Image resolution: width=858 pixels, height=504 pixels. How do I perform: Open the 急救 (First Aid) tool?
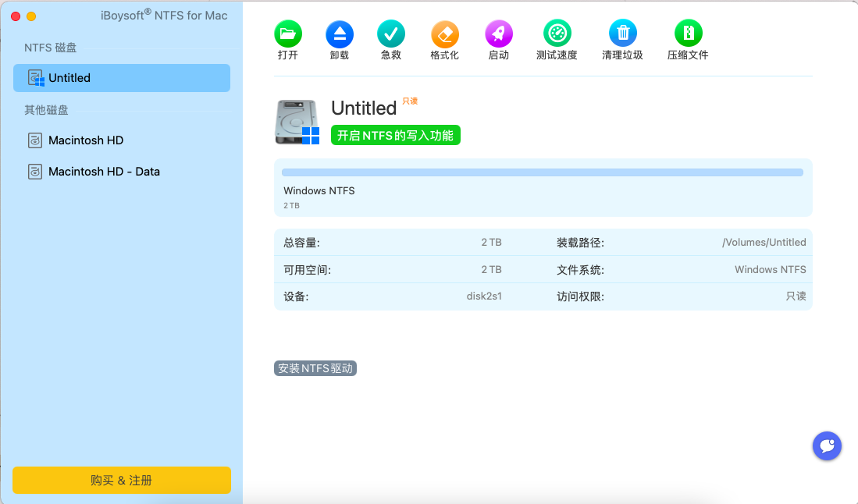(x=390, y=32)
